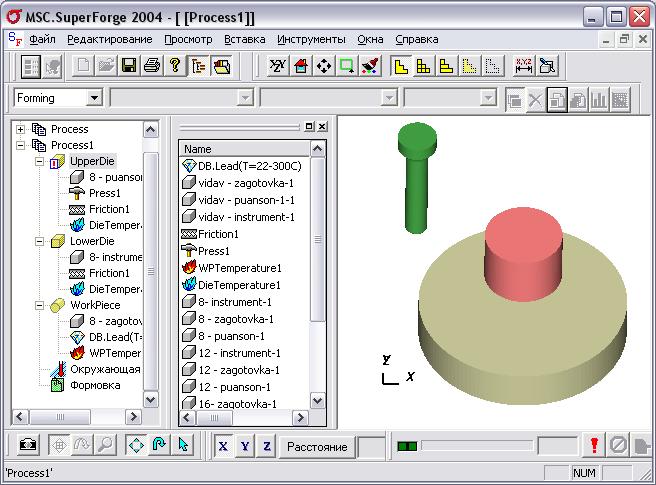The image size is (656, 485).
Task: Toggle the dotted outline wireframe icon
Action: (492, 66)
